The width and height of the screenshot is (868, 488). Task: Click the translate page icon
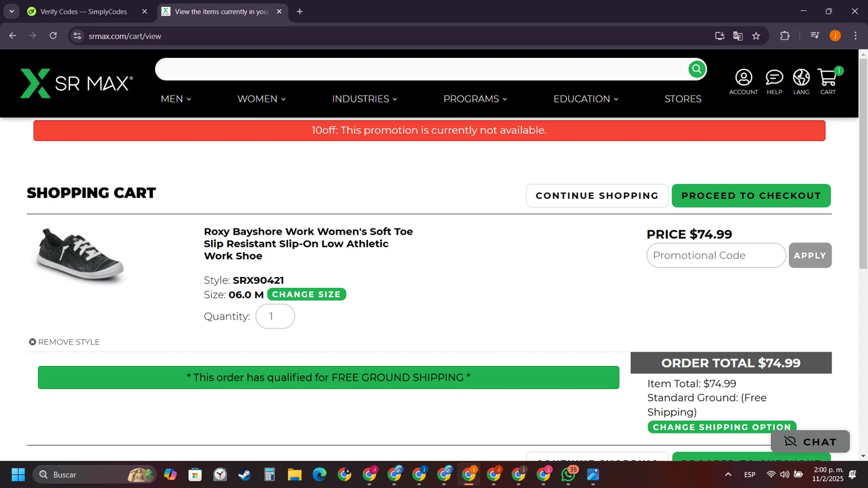coord(738,36)
